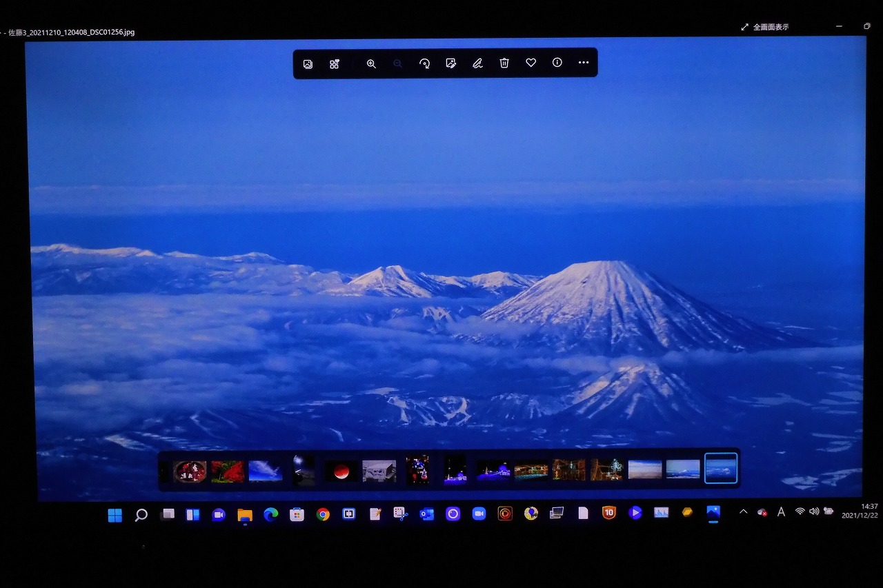Image resolution: width=883 pixels, height=588 pixels.
Task: Rotate the photo using the rotate icon
Action: pyautogui.click(x=424, y=63)
